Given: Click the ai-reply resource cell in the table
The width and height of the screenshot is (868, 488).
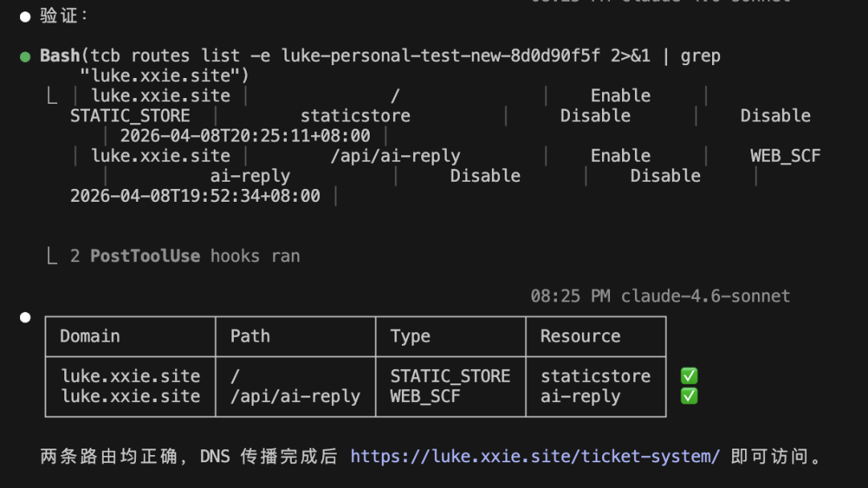Looking at the screenshot, I should (x=580, y=396).
